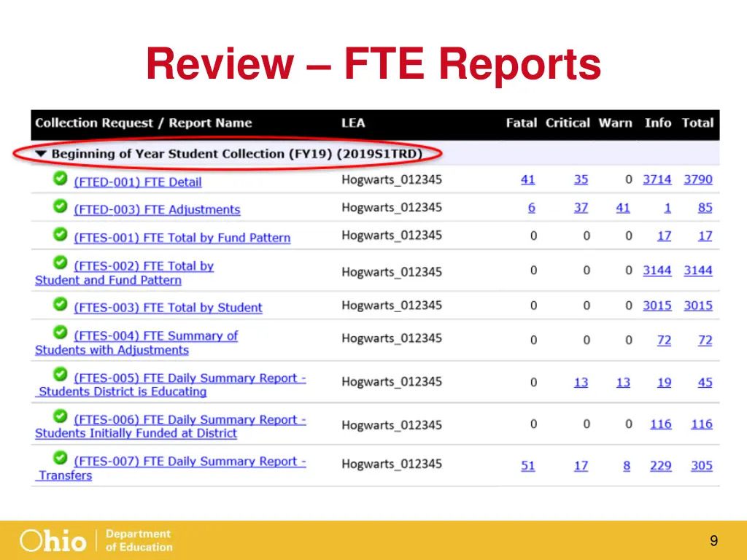This screenshot has width=747, height=560.
Task: Click the Critical column header
Action: [x=568, y=122]
